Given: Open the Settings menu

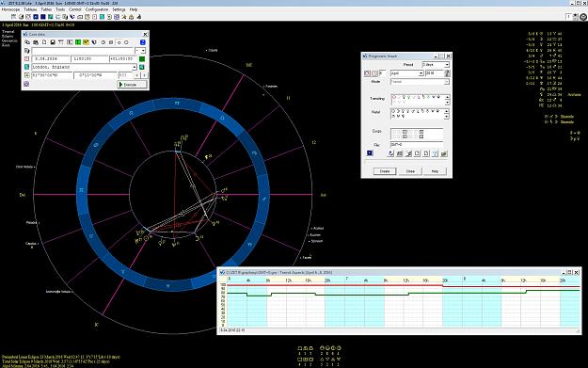Looking at the screenshot, I should (x=119, y=9).
